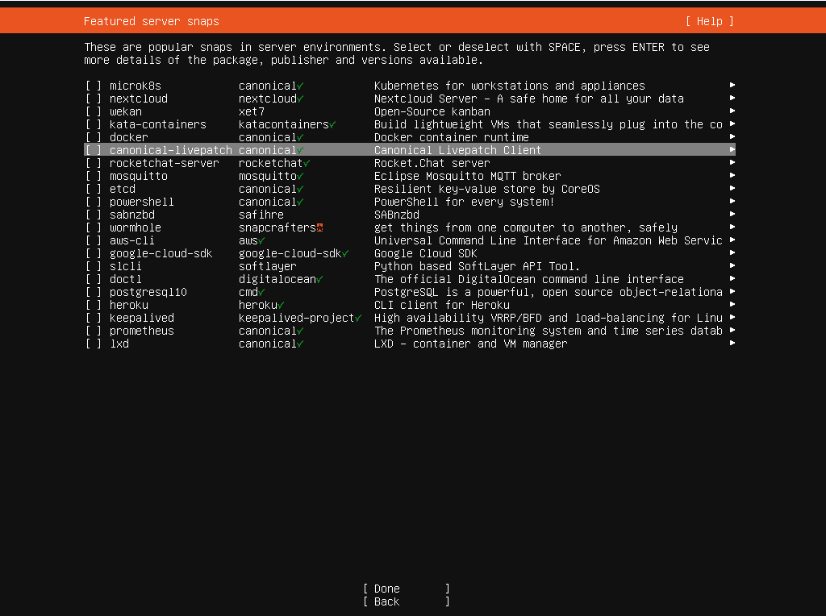Click the 'softlayer' publisher name
Screen dimensions: 826x616
[267, 267]
